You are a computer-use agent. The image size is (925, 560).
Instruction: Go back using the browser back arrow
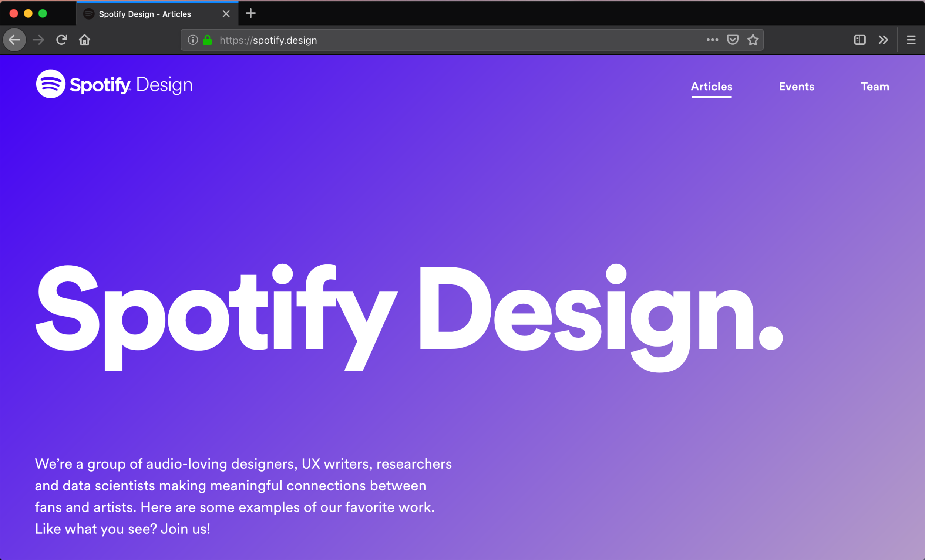click(15, 40)
